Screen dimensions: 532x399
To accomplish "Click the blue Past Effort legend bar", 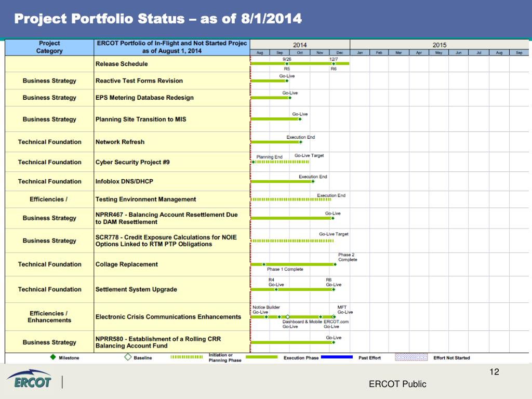I will tap(337, 357).
